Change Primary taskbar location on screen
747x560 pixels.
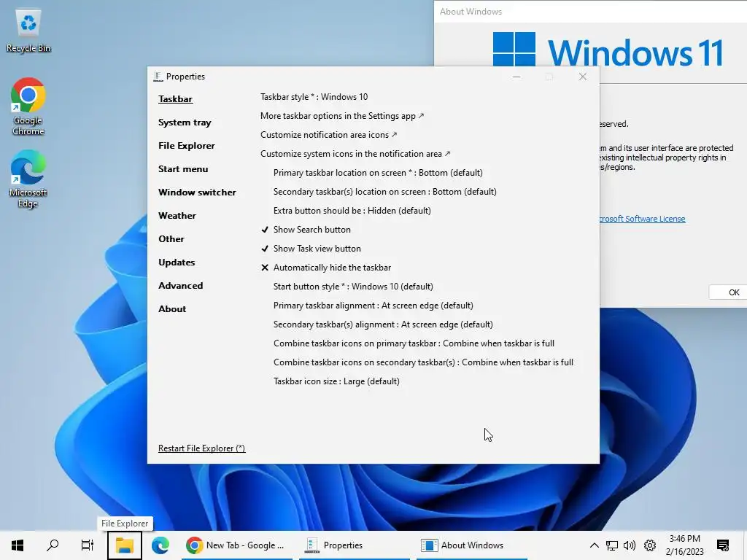coord(378,173)
